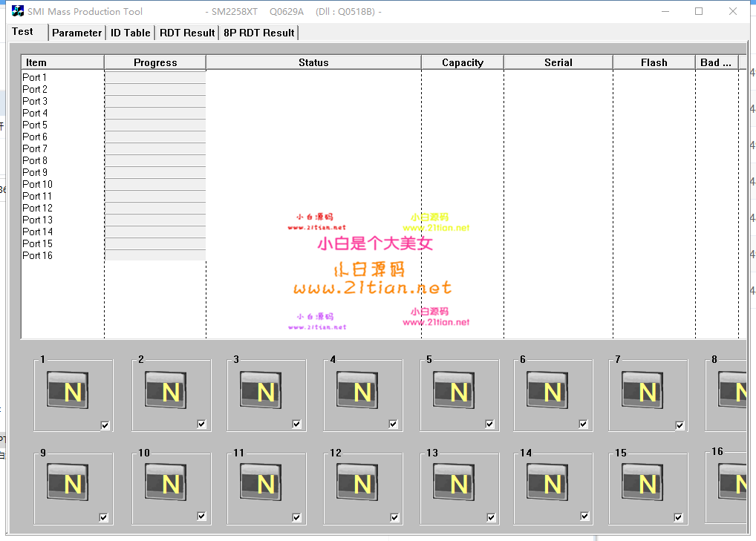This screenshot has width=756, height=541.
Task: Toggle the port 13 checkbox
Action: click(492, 517)
